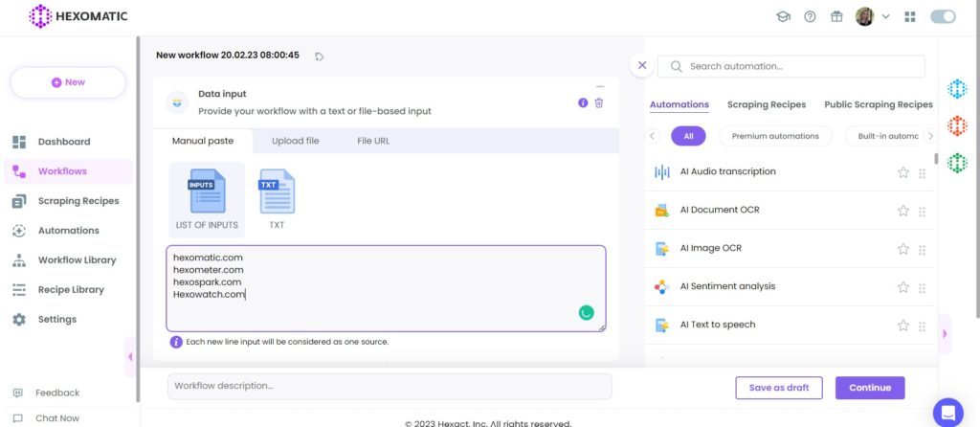980x427 pixels.
Task: Click the blue Hexomatic product icon
Action: coord(957,89)
